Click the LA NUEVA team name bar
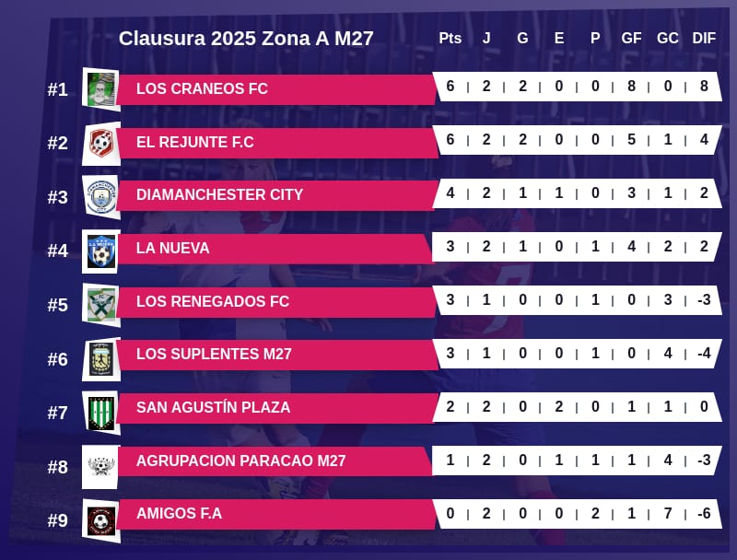 click(x=172, y=249)
